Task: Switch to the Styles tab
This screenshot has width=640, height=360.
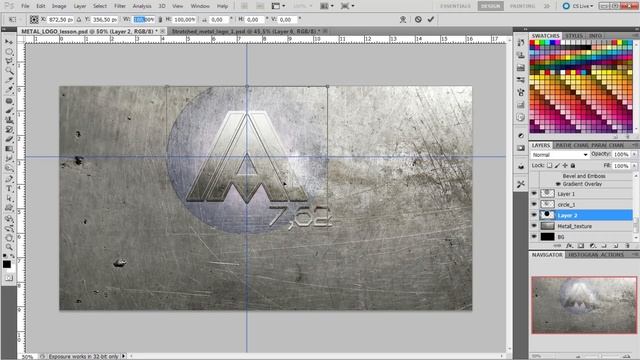Action: point(574,36)
